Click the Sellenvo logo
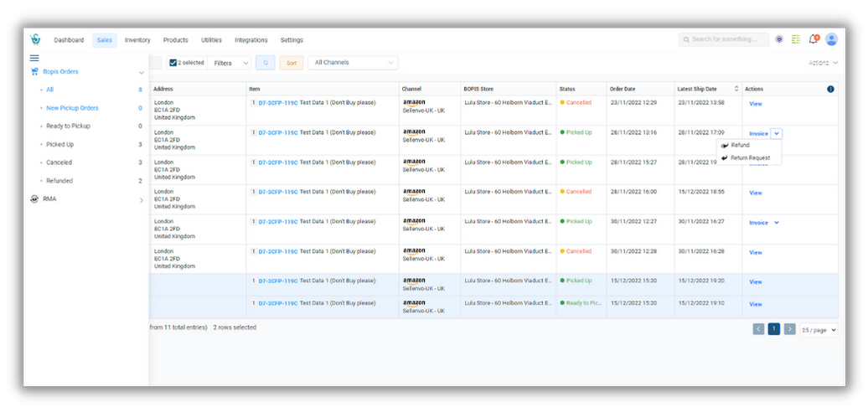This screenshot has height=407, width=868. (x=35, y=39)
